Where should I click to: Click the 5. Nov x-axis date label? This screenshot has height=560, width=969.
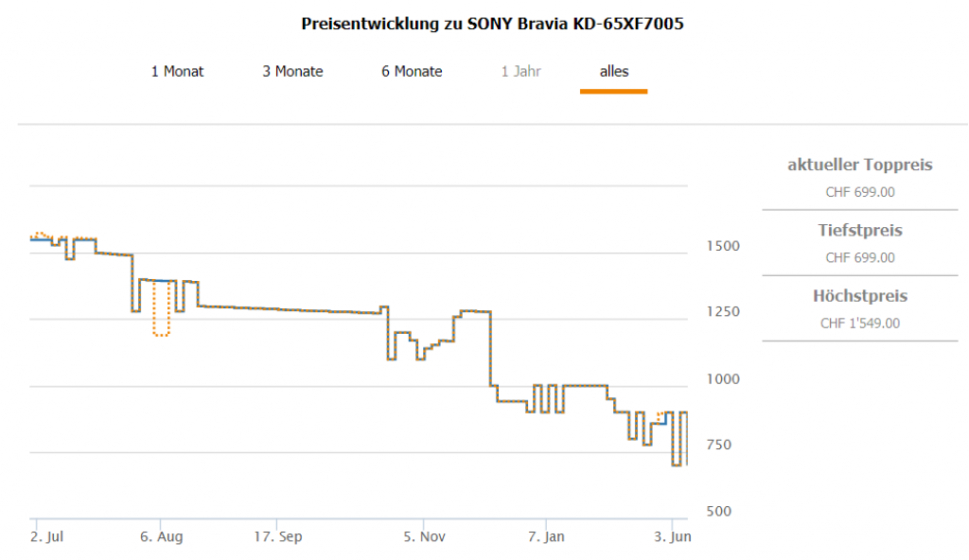[425, 536]
